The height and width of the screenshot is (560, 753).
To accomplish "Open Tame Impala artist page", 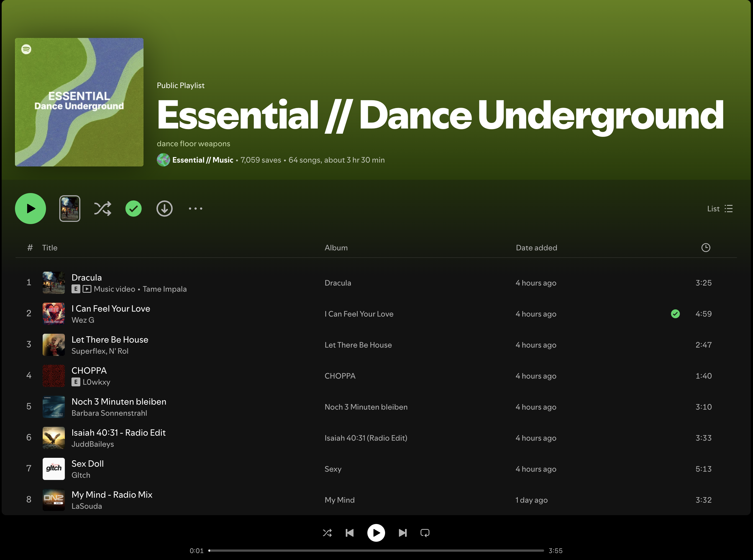I will 165,289.
